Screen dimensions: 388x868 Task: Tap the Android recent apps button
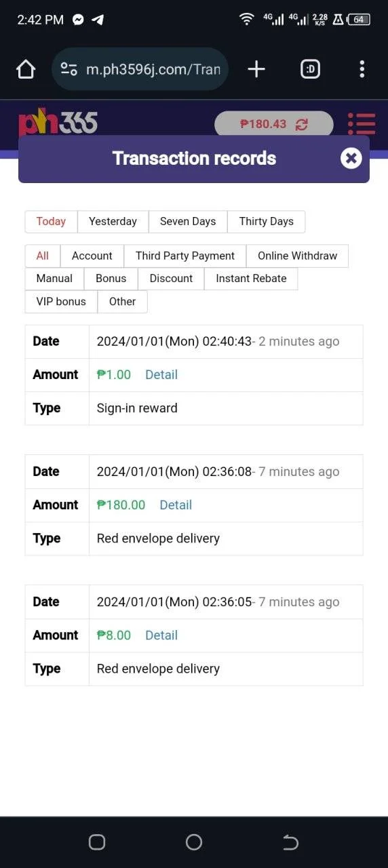click(97, 842)
